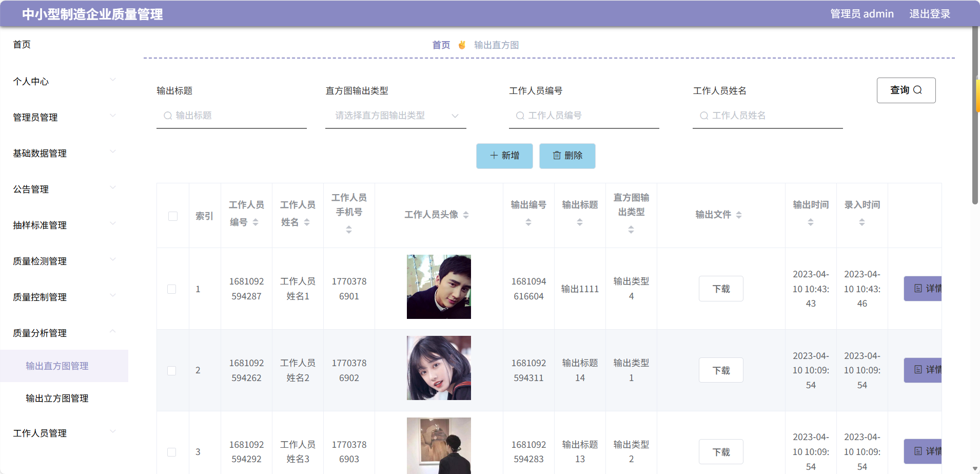Sort table by 工作人员手机号 column

click(x=349, y=230)
